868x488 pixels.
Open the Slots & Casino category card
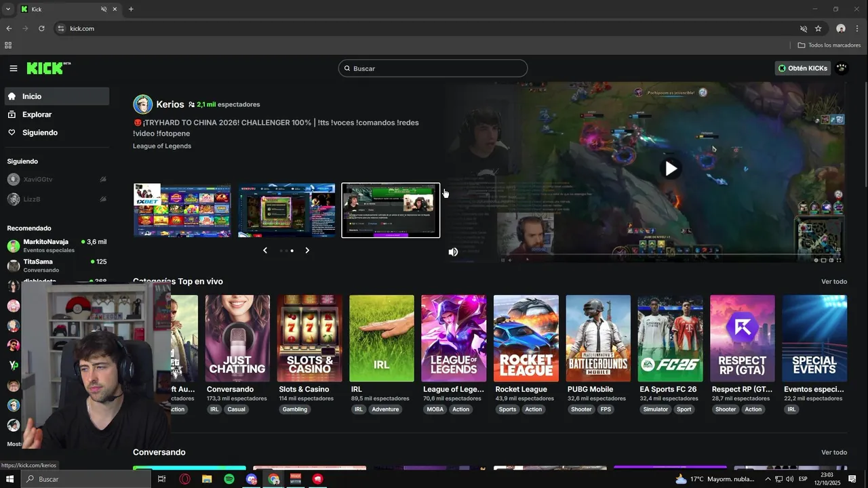point(310,338)
